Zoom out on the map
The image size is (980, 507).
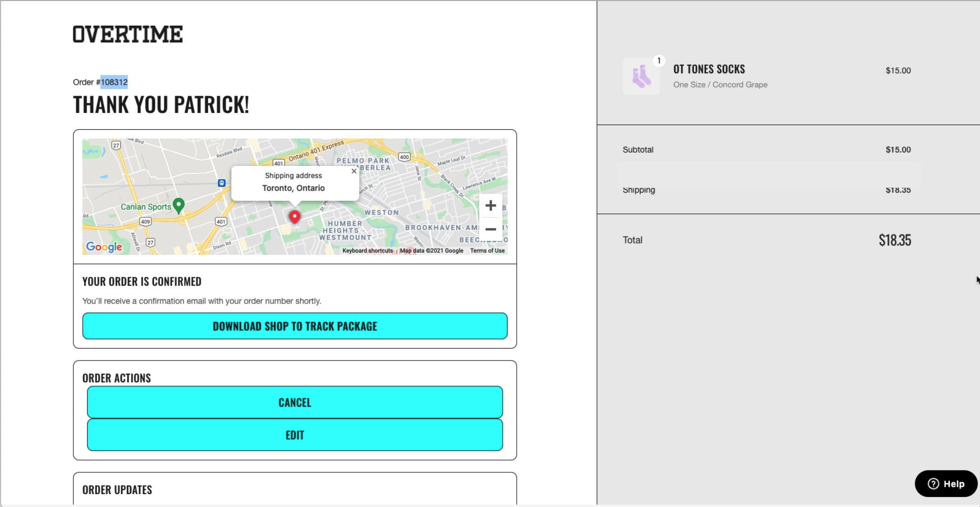(x=490, y=229)
